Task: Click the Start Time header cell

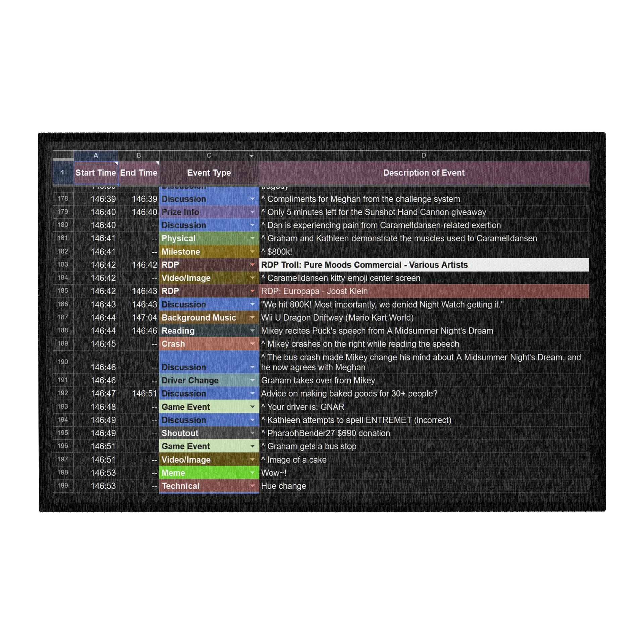Action: [x=96, y=173]
